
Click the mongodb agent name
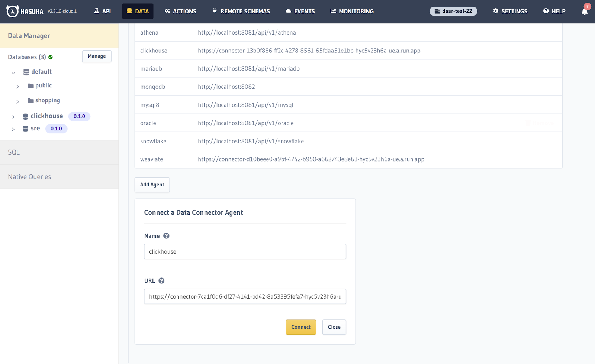152,87
